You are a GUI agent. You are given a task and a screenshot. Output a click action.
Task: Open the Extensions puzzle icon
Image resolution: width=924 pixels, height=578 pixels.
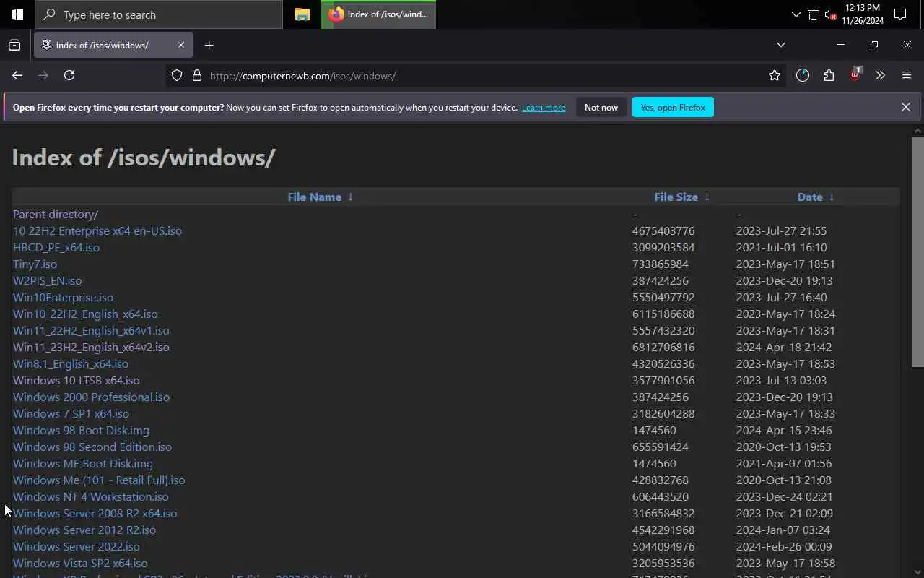tap(829, 75)
